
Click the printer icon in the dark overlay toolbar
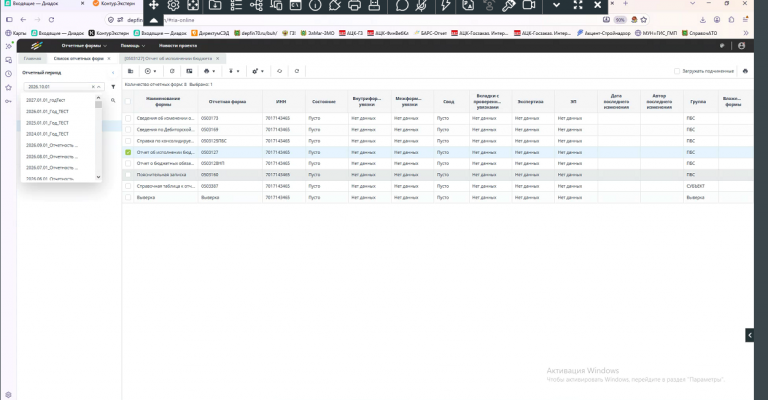pos(354,5)
